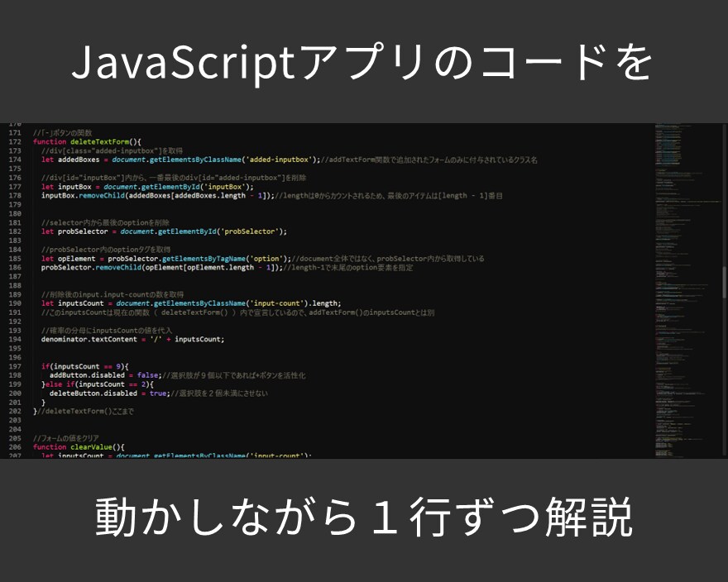The width and height of the screenshot is (728, 582).
Task: Click inputBox.removeChild on line 178
Action: [83, 195]
